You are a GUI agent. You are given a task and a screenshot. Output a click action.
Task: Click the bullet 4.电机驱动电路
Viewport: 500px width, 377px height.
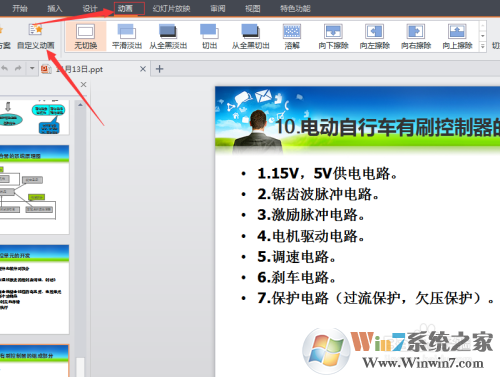311,236
